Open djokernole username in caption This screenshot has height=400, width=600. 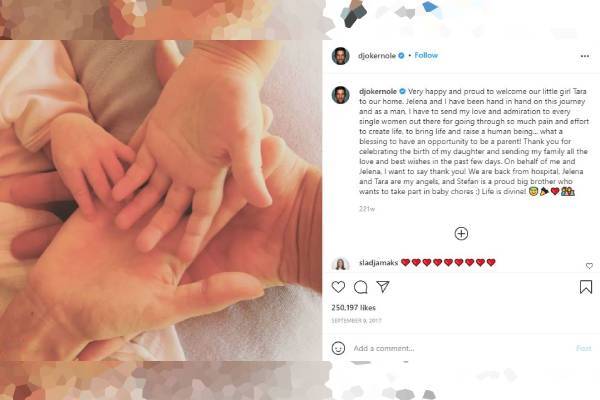378,91
